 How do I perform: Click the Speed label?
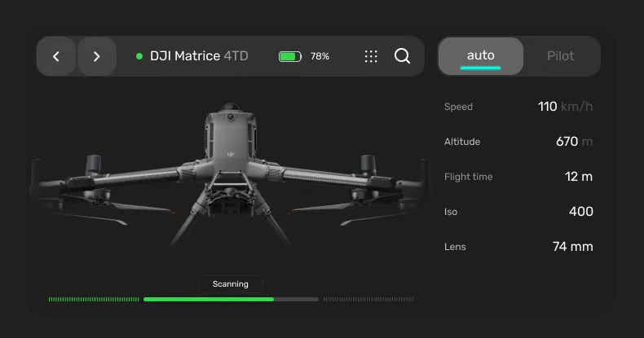(x=458, y=107)
